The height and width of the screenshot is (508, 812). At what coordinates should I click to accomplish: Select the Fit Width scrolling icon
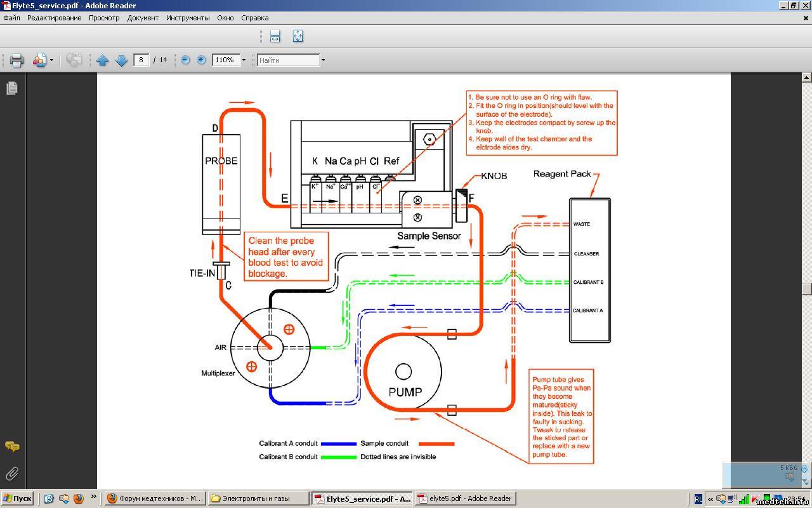[x=275, y=36]
